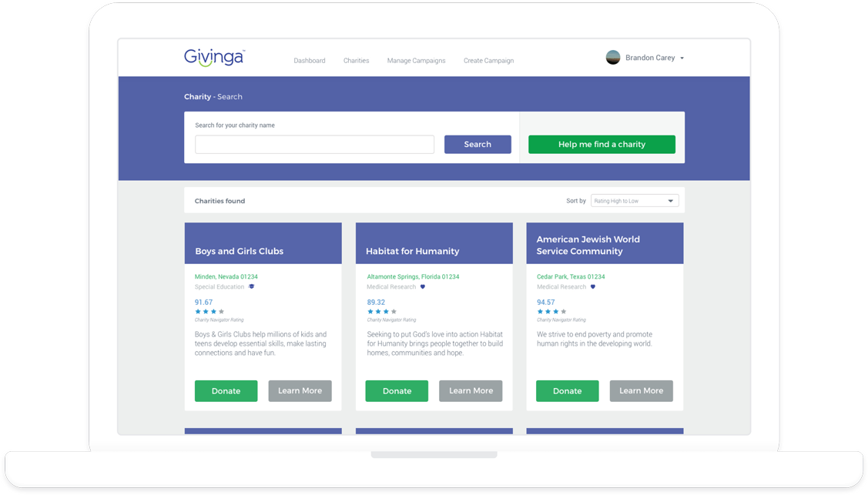Donate to Boys and Girls Clubs
The image size is (868, 495).
[226, 390]
